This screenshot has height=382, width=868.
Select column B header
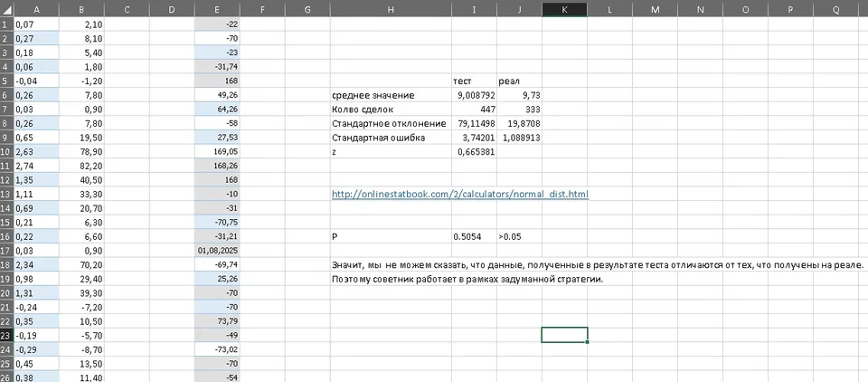tap(81, 9)
